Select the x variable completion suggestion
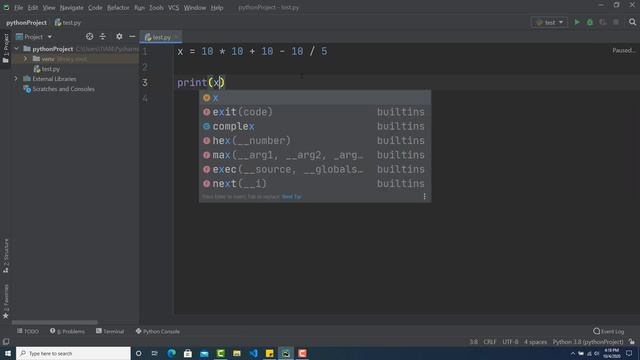This screenshot has height=360, width=640. [315, 98]
